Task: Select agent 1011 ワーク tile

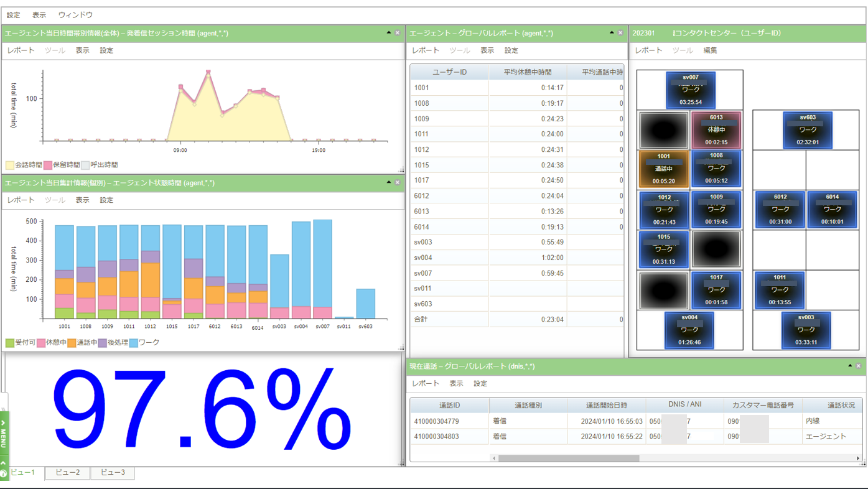Action: [779, 290]
